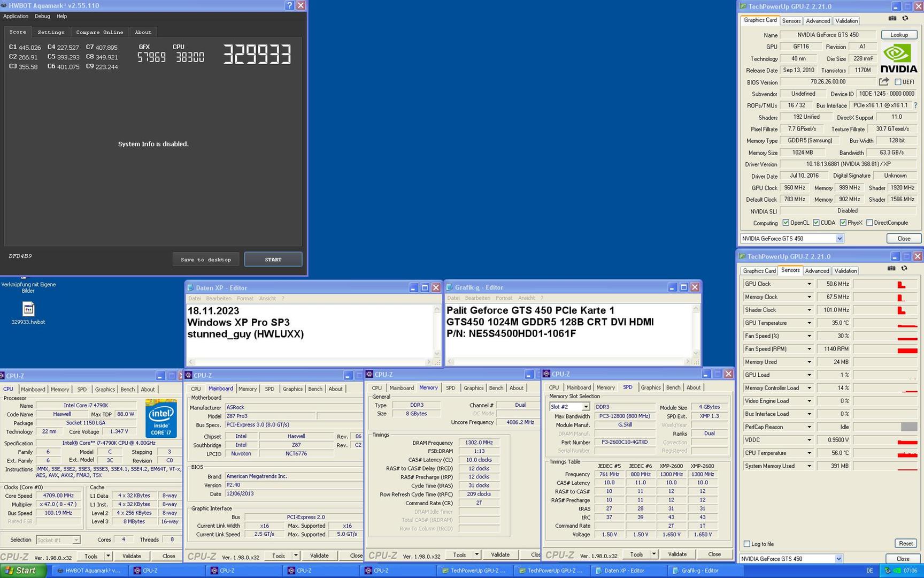The width and height of the screenshot is (924, 578).
Task: Open Tools dropdown arrow in CPU-Z SPD window
Action: tap(653, 554)
